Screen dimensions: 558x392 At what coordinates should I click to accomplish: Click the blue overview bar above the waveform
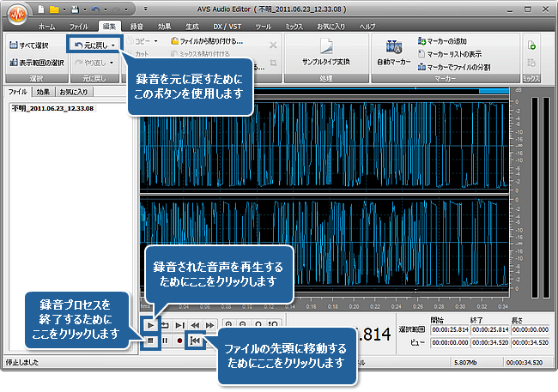click(x=494, y=92)
